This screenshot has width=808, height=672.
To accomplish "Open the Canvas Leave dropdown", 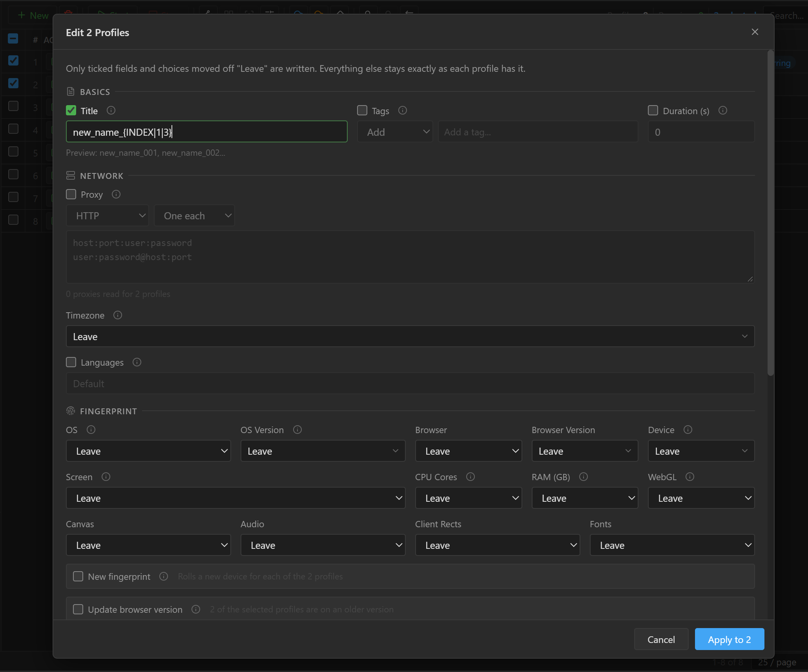I will 148,545.
